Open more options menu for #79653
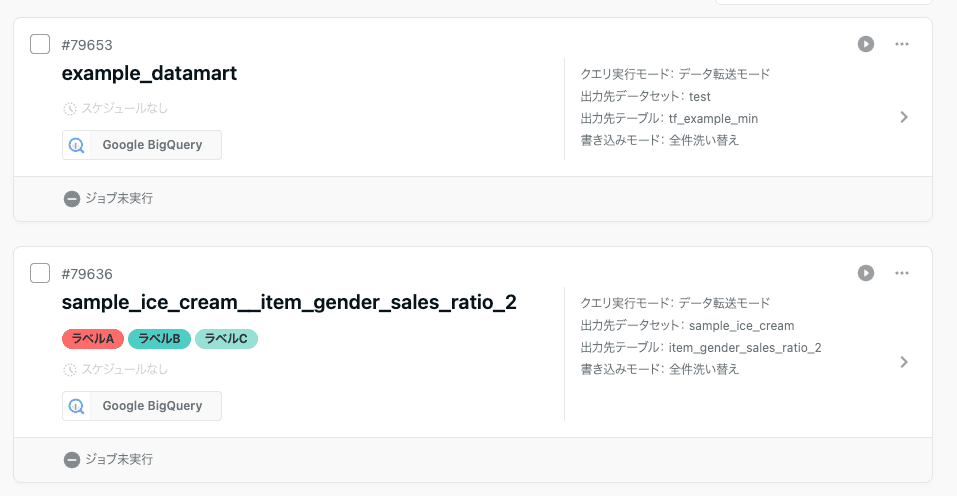 (x=902, y=44)
